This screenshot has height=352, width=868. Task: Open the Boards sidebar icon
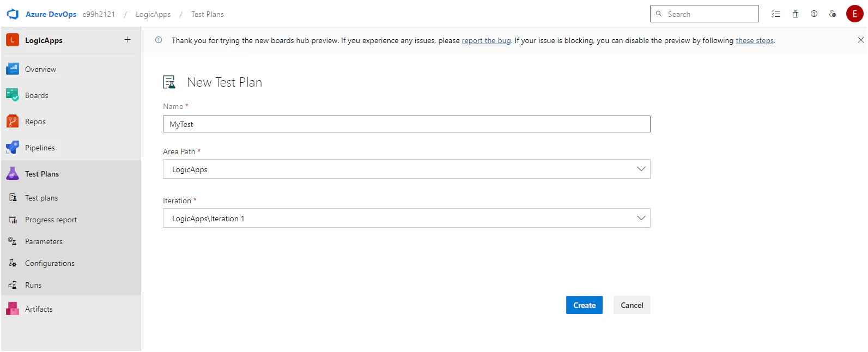tap(13, 95)
